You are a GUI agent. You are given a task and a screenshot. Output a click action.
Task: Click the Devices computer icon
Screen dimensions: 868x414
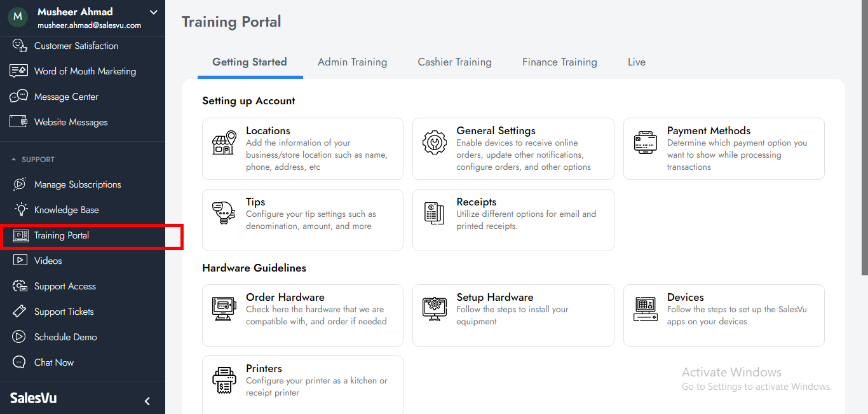pos(645,309)
